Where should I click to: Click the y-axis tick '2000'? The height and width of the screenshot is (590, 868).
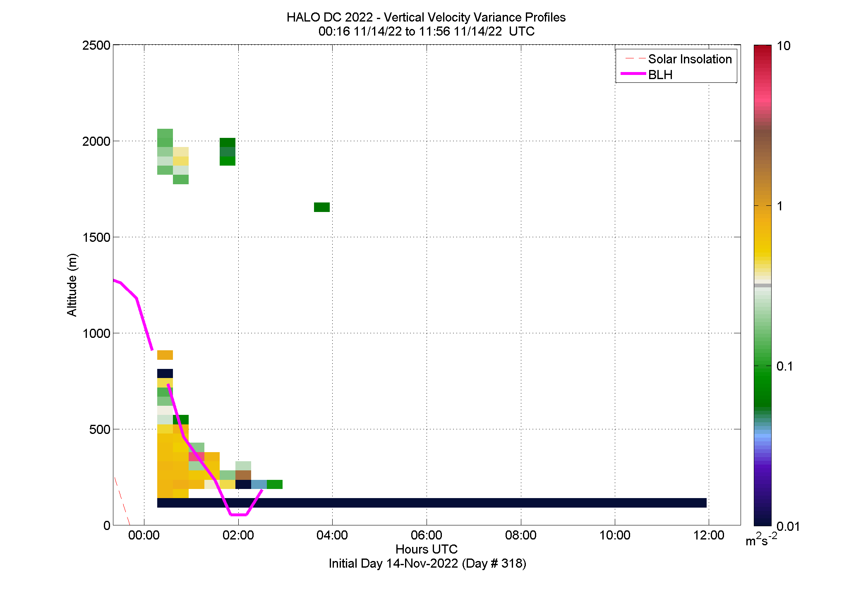pos(96,141)
